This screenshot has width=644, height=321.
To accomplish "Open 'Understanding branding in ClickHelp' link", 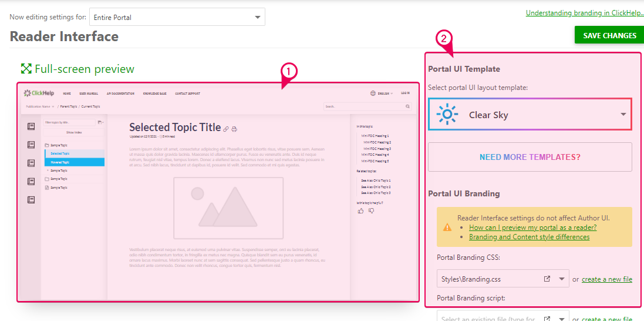I will [x=585, y=13].
